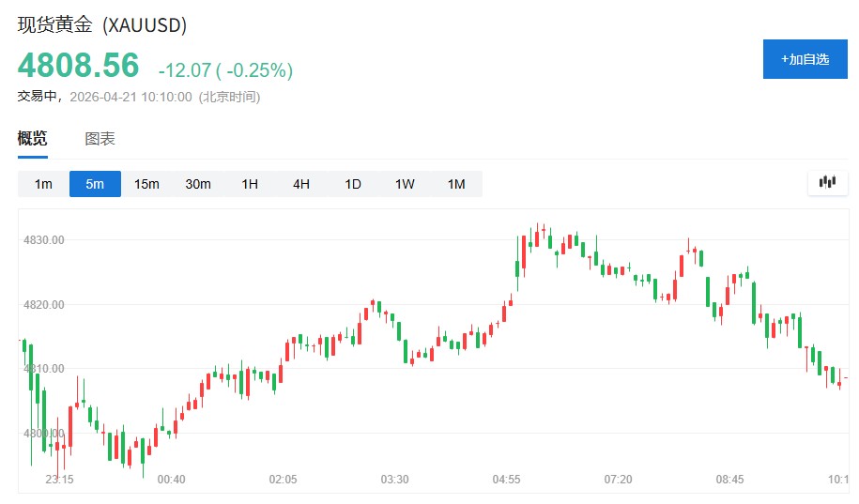The image size is (859, 504).
Task: Click the 4820.00 price axis label
Action: (x=43, y=305)
